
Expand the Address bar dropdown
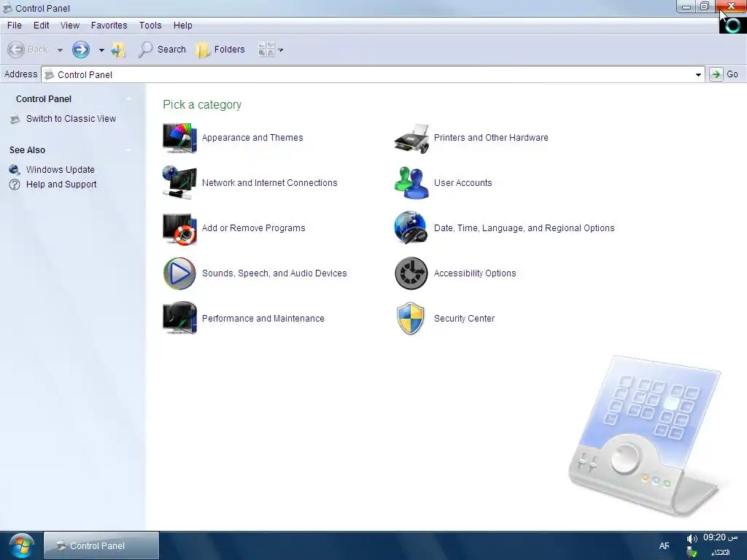point(698,75)
